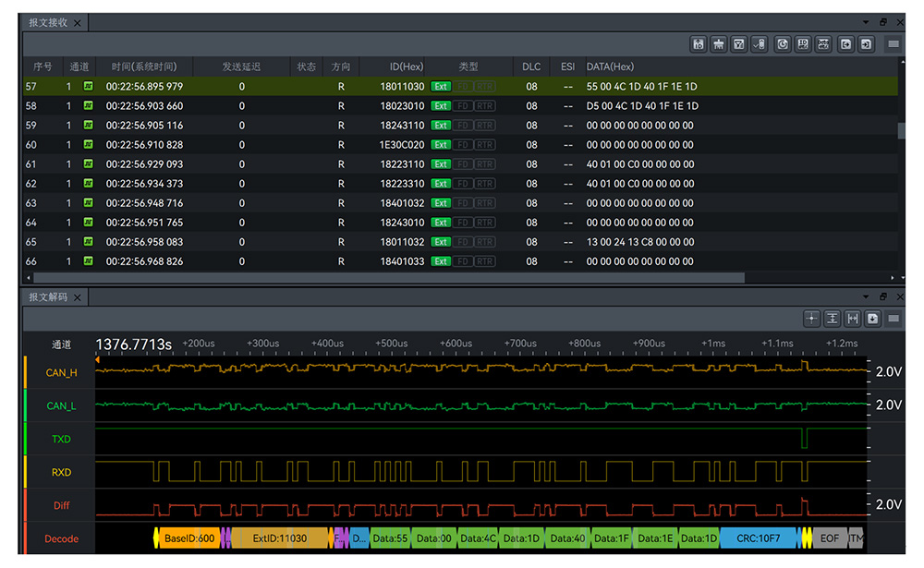The width and height of the screenshot is (924, 568).
Task: Click the vertical fit icon in decode toolbar
Action: (833, 319)
